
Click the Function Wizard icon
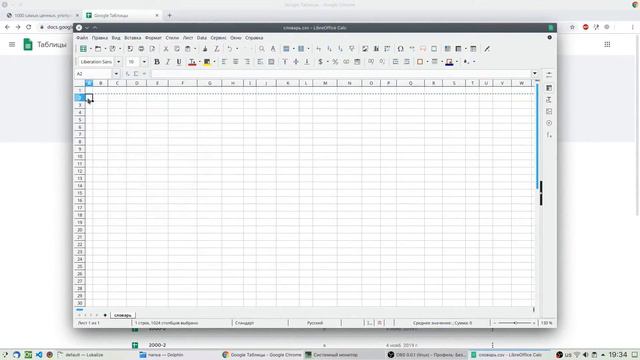coord(128,74)
